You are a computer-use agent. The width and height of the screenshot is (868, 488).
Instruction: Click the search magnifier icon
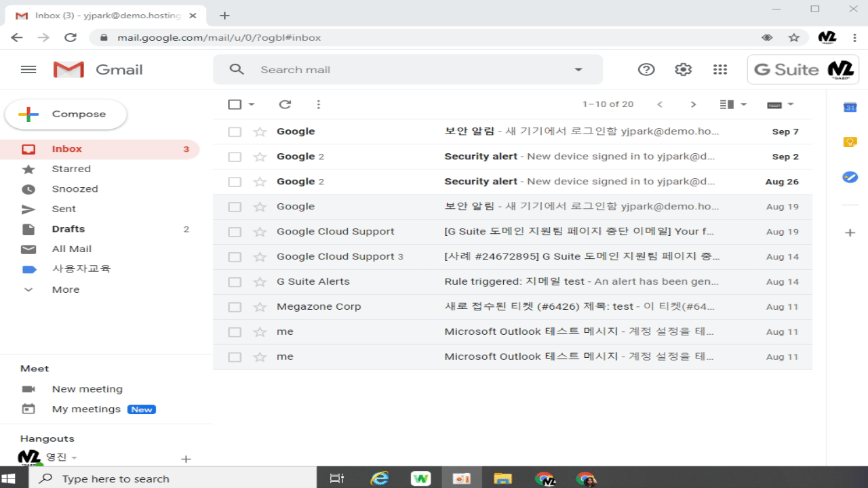237,69
